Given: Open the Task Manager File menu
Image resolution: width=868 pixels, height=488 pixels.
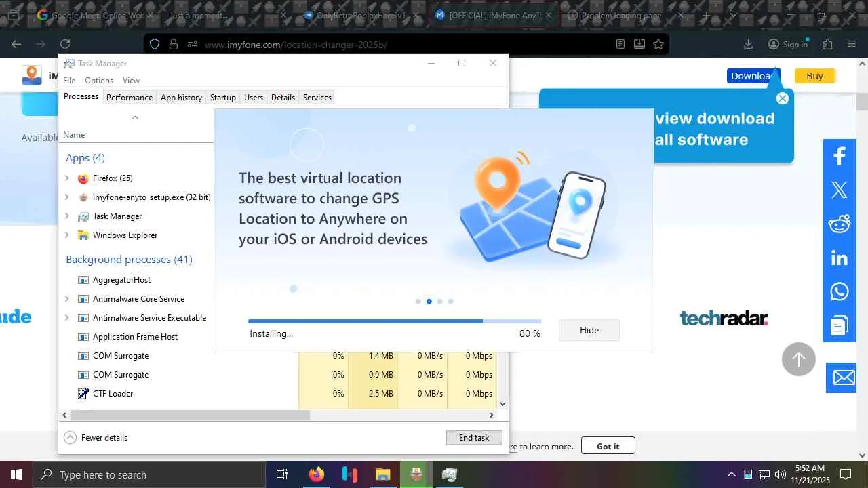Looking at the screenshot, I should [x=69, y=81].
